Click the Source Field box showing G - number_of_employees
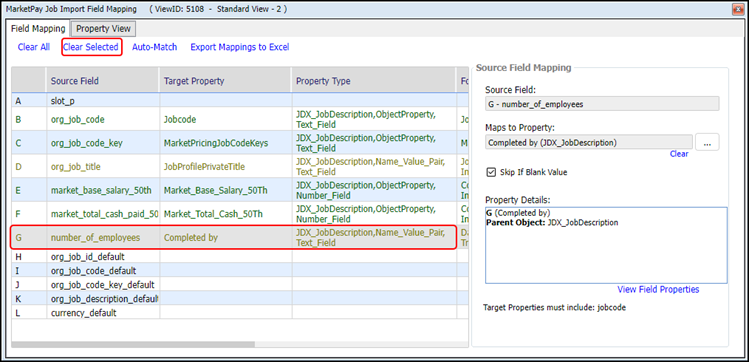This screenshot has height=362, width=749. 602,104
